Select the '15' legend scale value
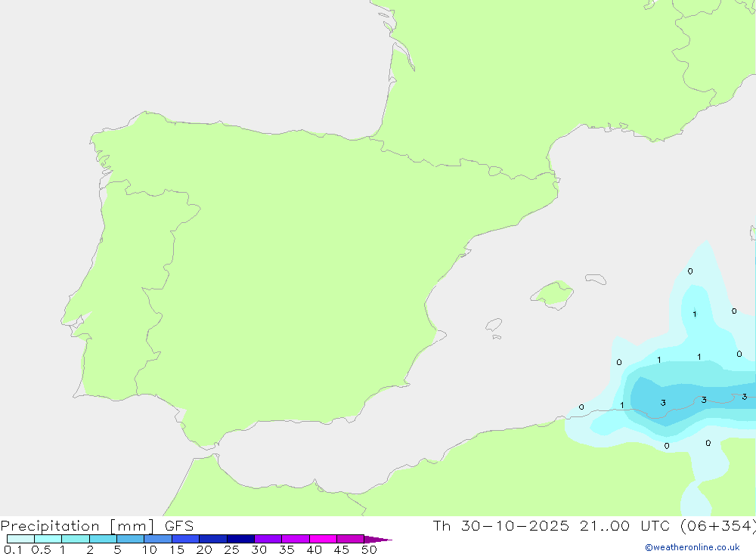This screenshot has width=756, height=554. (177, 549)
